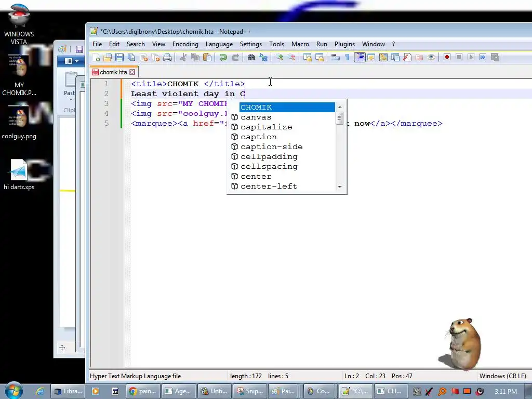Toggle the Indent Guide toolbar button
This screenshot has width=532, height=399.
pos(360,57)
